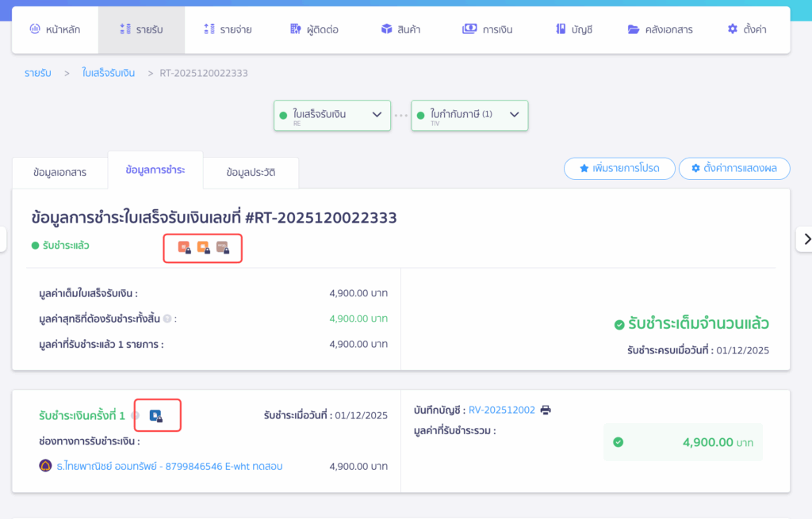Click the ตั้งค่าการแสดงผล display settings button
This screenshot has width=812, height=519.
[734, 168]
